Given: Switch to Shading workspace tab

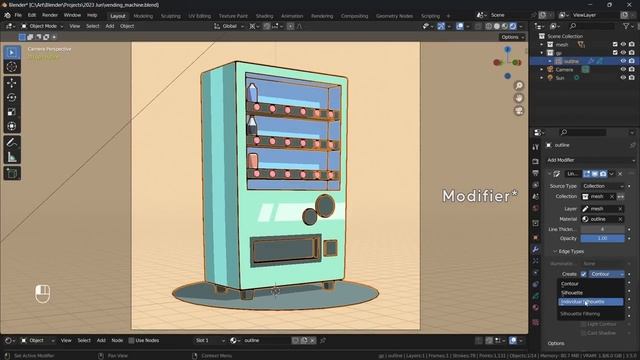Looking at the screenshot, I should pyautogui.click(x=264, y=16).
